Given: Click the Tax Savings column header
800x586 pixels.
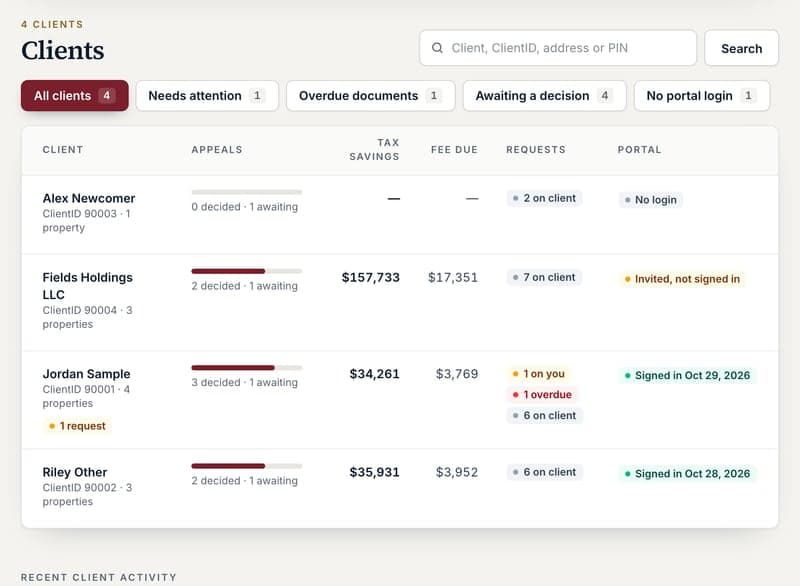Looking at the screenshot, I should tap(374, 149).
